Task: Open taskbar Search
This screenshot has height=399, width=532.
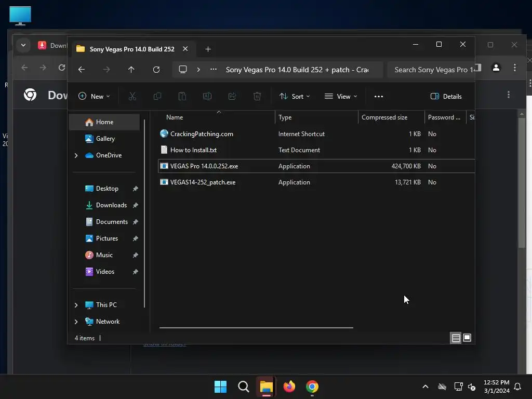Action: 244,387
